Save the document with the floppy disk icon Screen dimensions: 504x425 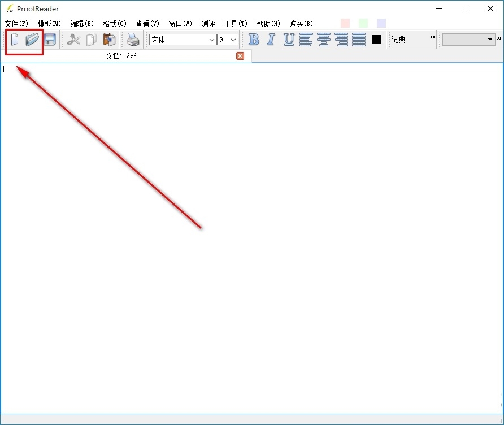[50, 40]
